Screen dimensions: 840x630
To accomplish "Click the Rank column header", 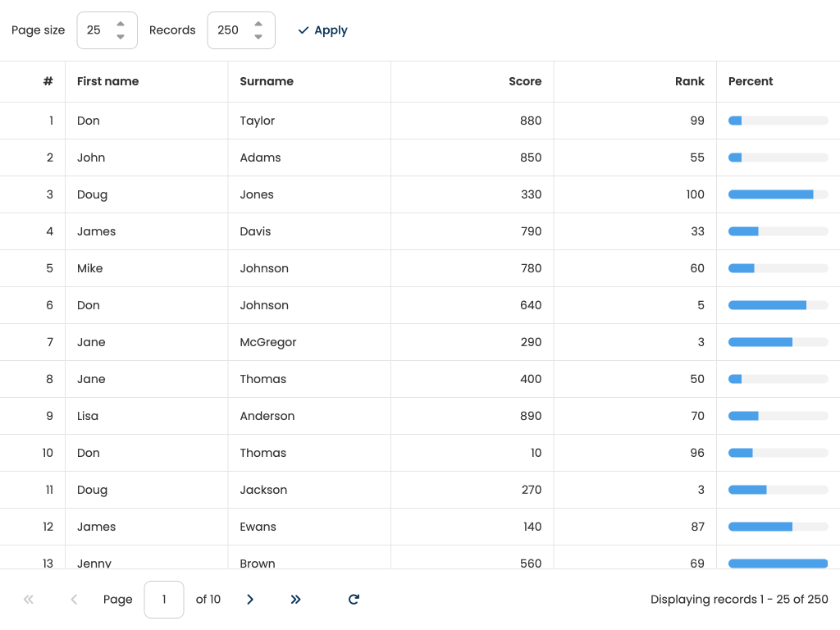I will tap(689, 81).
